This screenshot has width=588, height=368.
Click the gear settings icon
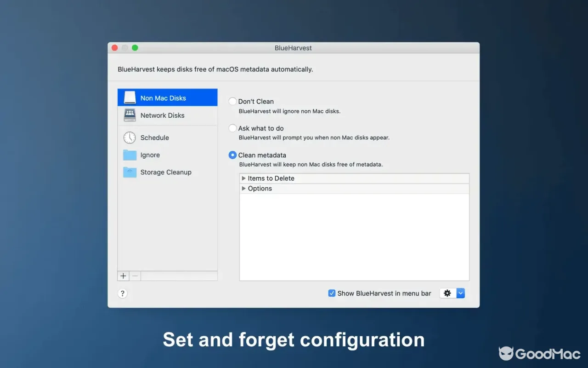click(448, 293)
